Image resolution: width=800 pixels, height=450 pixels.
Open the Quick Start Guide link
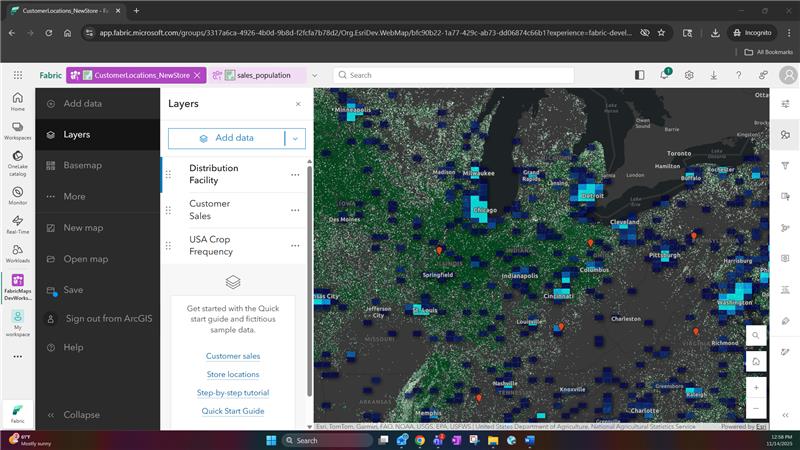(233, 411)
